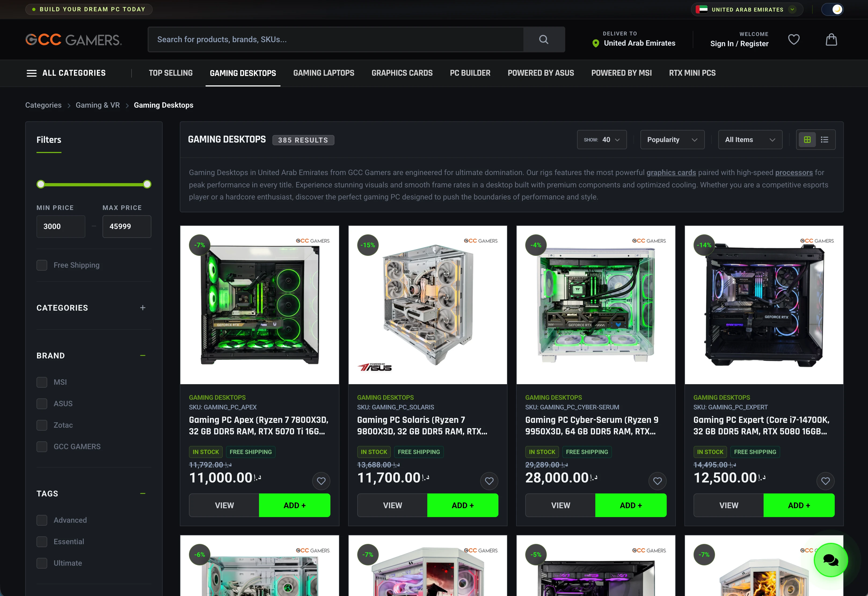Check the GCC GAMERS brand filter

(42, 446)
